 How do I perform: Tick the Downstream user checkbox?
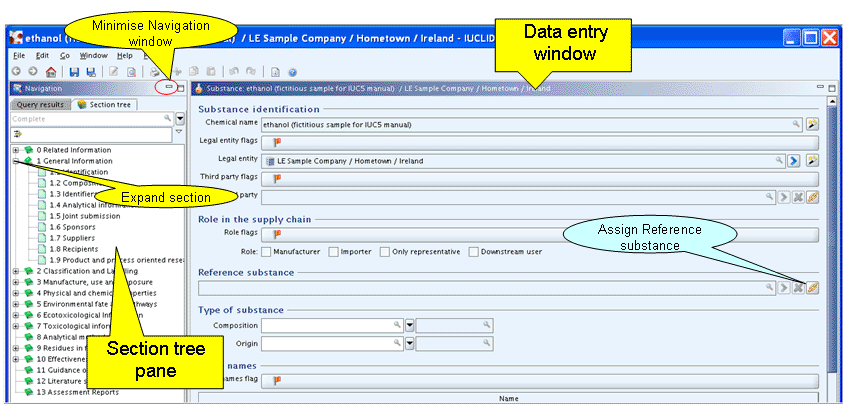474,251
